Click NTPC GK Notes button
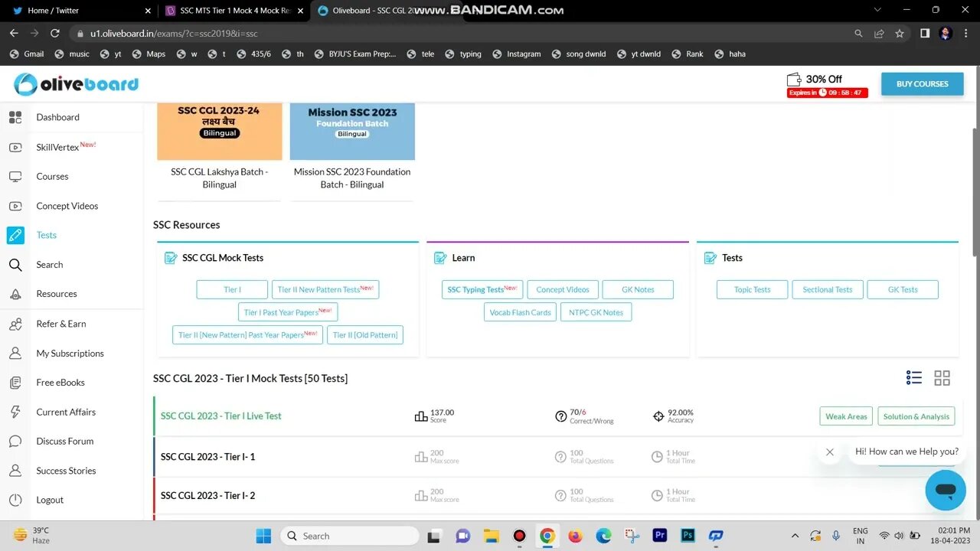 [596, 312]
